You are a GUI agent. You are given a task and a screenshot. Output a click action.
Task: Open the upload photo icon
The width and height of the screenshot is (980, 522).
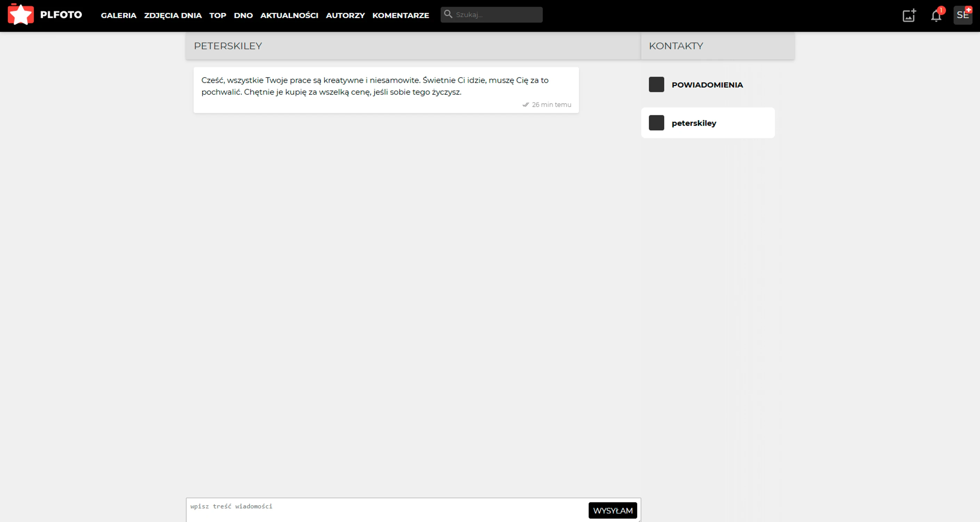[909, 16]
